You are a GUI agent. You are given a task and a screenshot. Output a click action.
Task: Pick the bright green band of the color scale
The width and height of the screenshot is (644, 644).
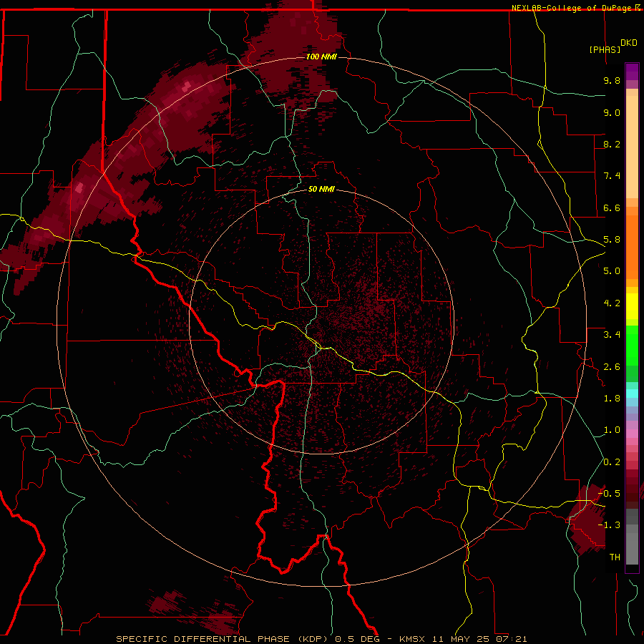pos(632,346)
